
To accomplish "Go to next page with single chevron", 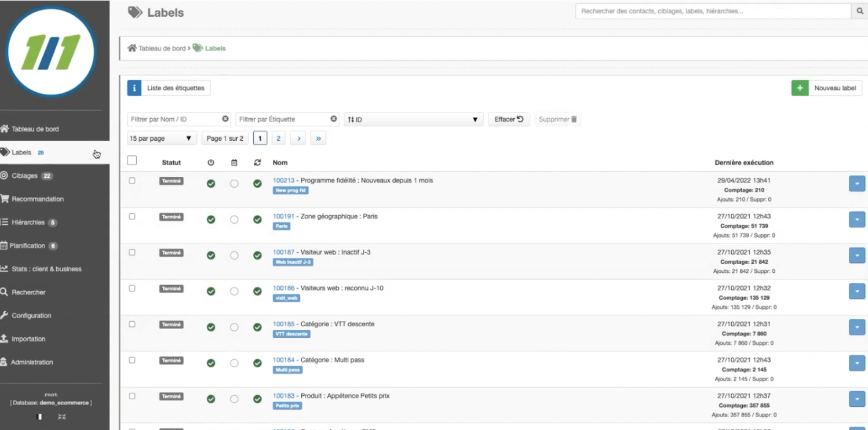I will point(298,139).
